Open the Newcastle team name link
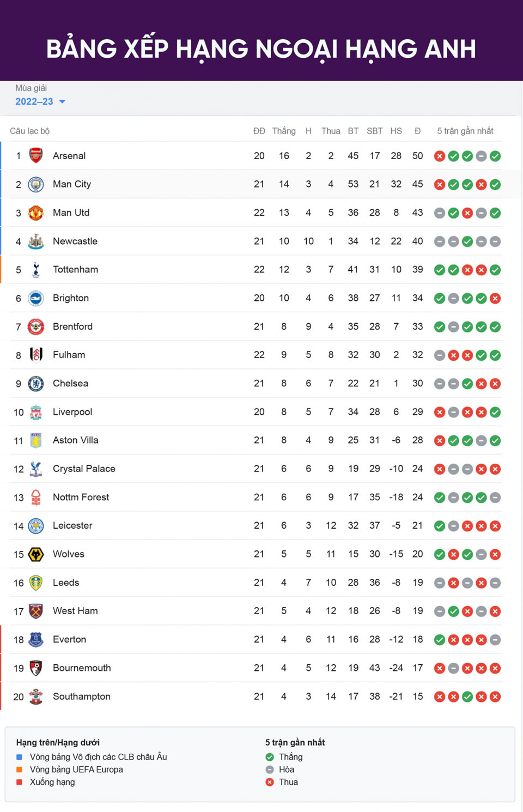Screen dimensions: 523x812 coord(75,241)
